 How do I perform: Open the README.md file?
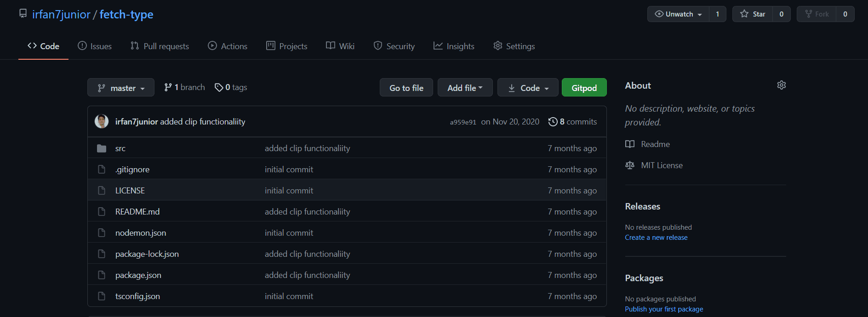point(137,212)
